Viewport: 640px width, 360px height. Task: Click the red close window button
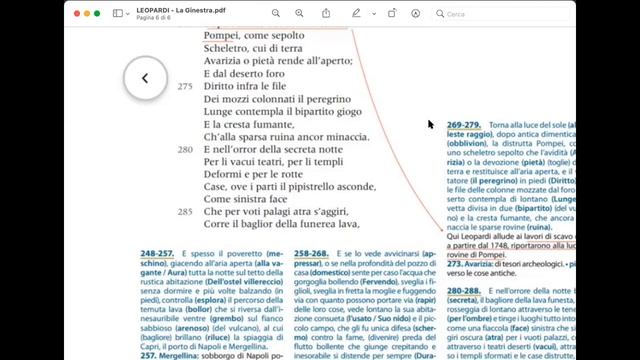click(x=77, y=13)
